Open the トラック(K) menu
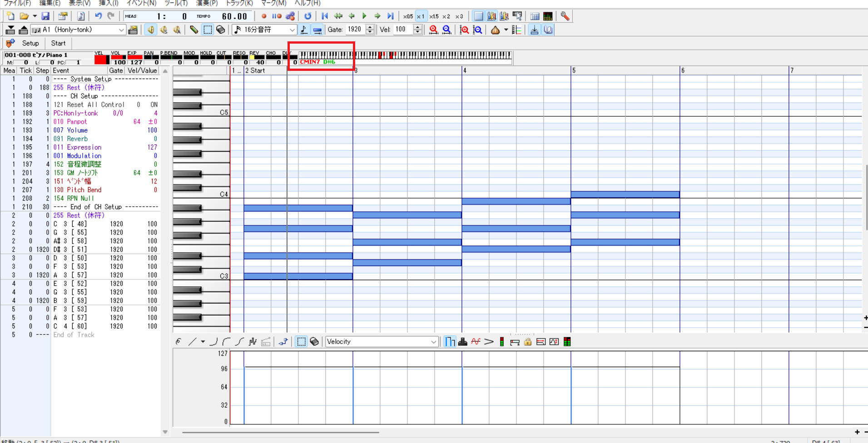Screen dimensions: 868x443 pos(239,3)
